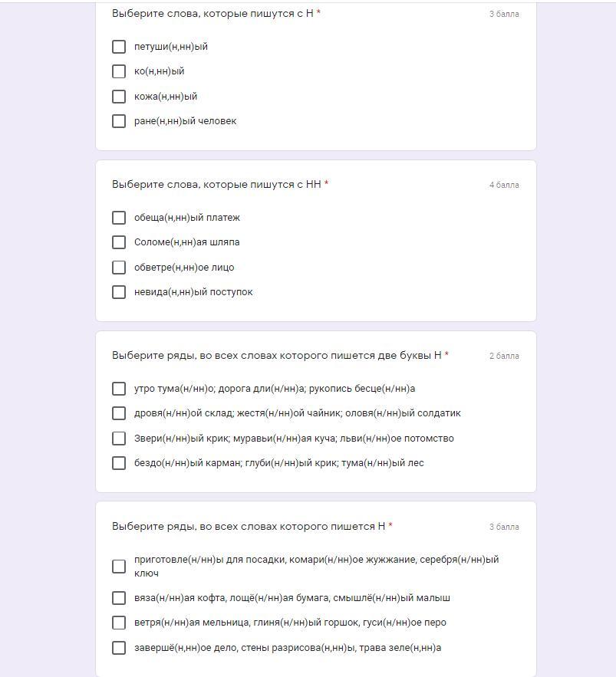616x677 pixels.
Task: Check the row starting with 'завершё(н,нн)ое дело'
Action: 119,648
